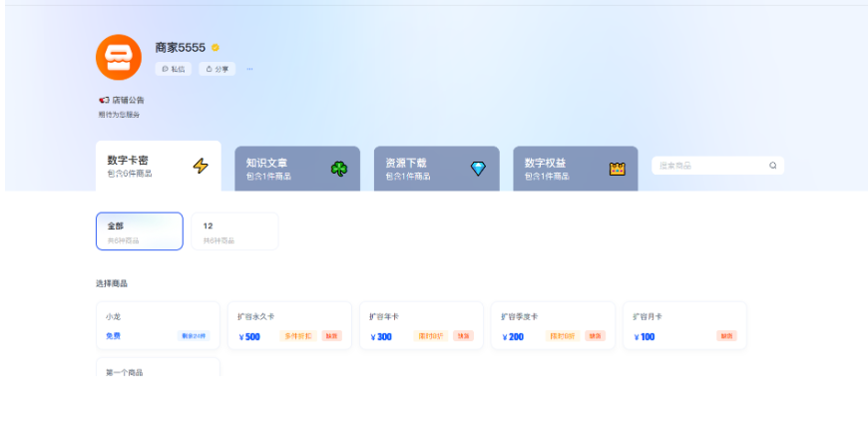
Task: Click the orange shop avatar logo
Action: (119, 57)
